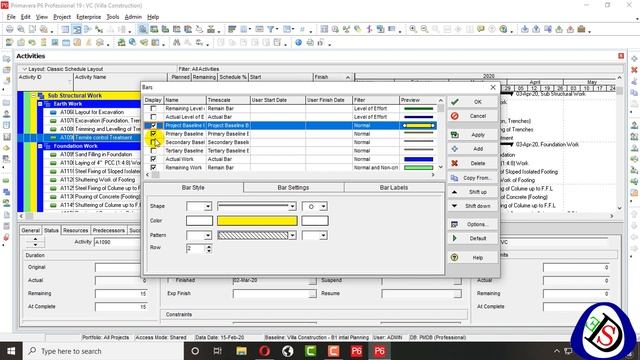Click the Row spinner up arrow
This screenshot has width=640, height=360.
pos(209,247)
